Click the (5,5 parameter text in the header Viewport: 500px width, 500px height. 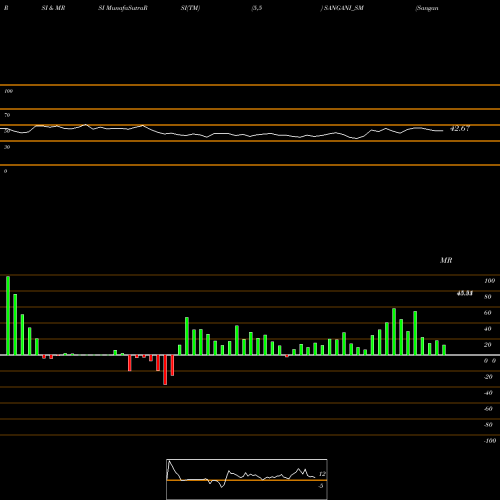tap(257, 8)
